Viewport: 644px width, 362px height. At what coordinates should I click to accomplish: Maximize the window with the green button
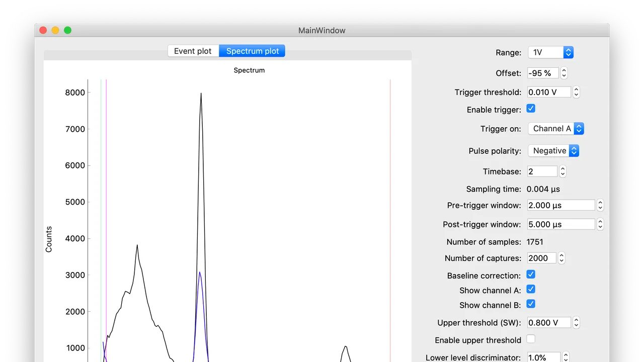(67, 30)
